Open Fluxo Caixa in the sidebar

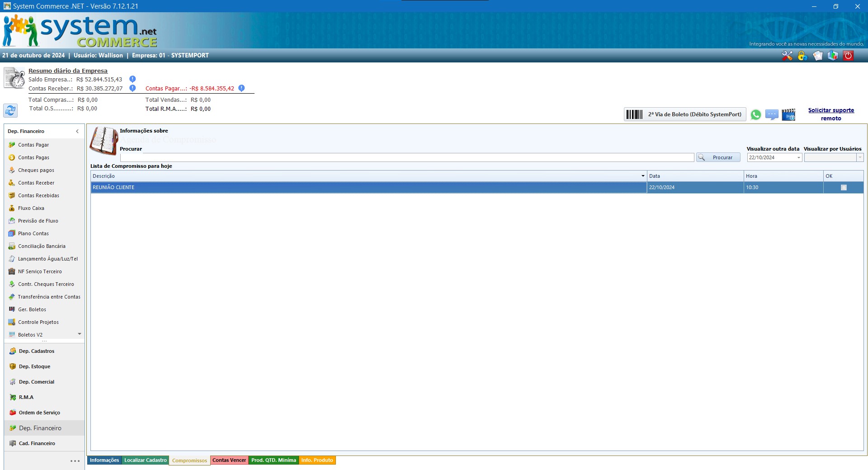pos(31,208)
